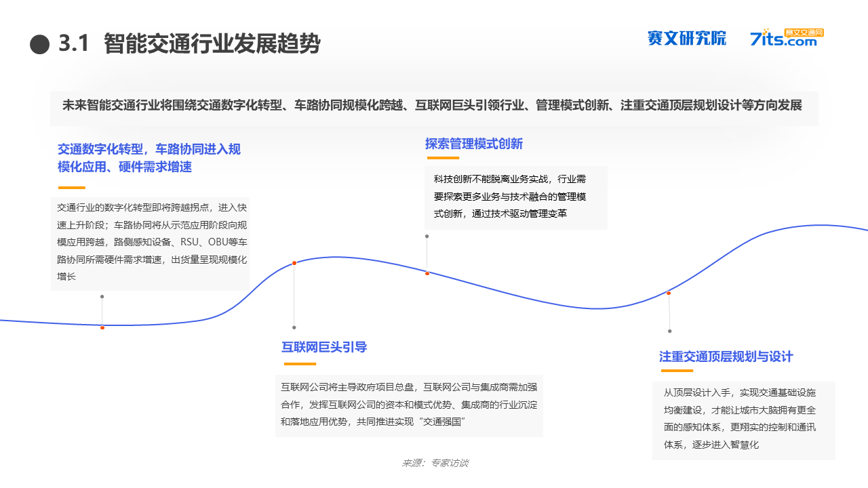The image size is (868, 488).
Task: Click the orange underline beneath 探索管理模式创新
Action: click(442, 158)
